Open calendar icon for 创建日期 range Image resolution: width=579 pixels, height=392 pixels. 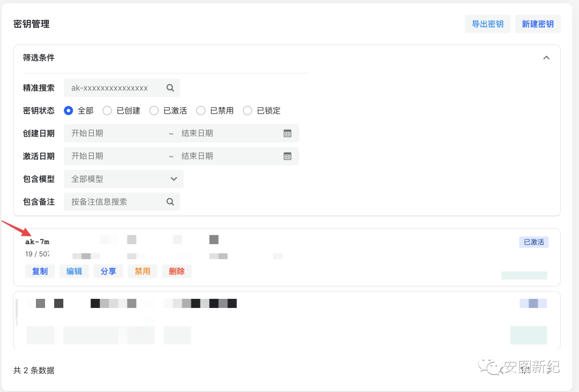[x=287, y=133]
